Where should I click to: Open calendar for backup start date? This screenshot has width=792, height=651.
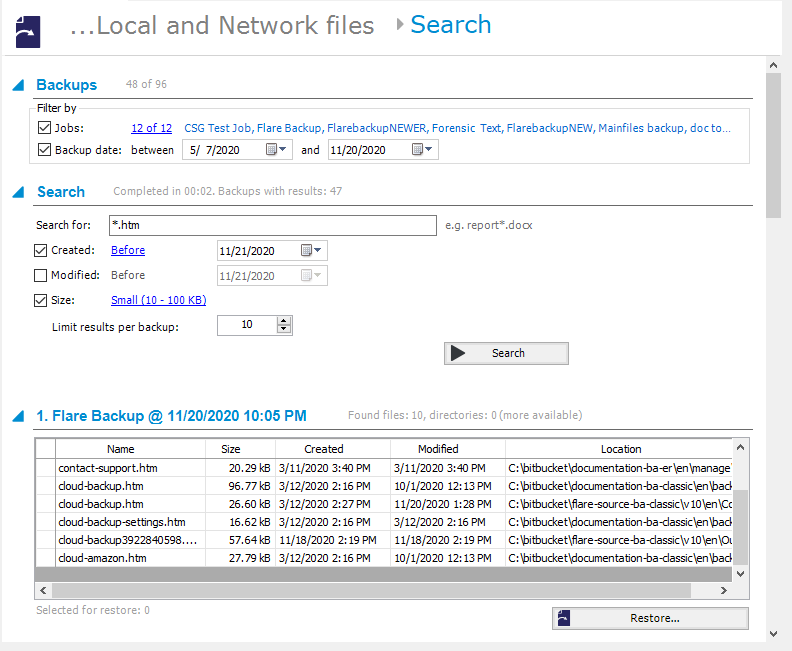pos(277,150)
